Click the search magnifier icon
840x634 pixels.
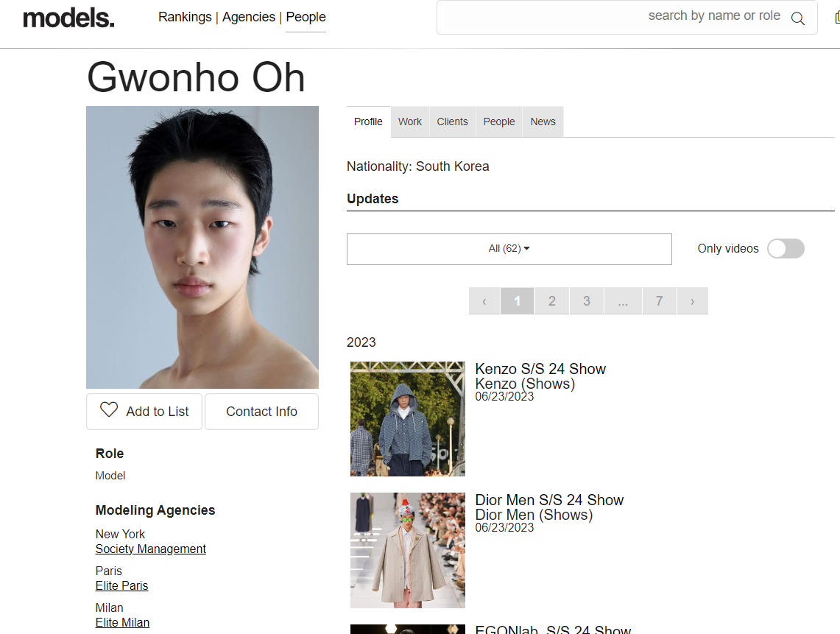[797, 18]
